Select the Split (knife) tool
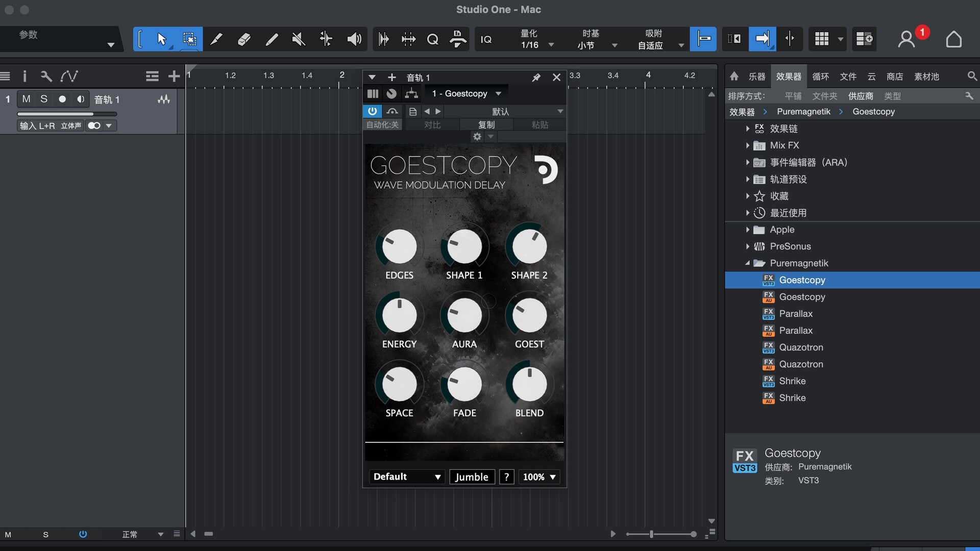 (x=216, y=39)
